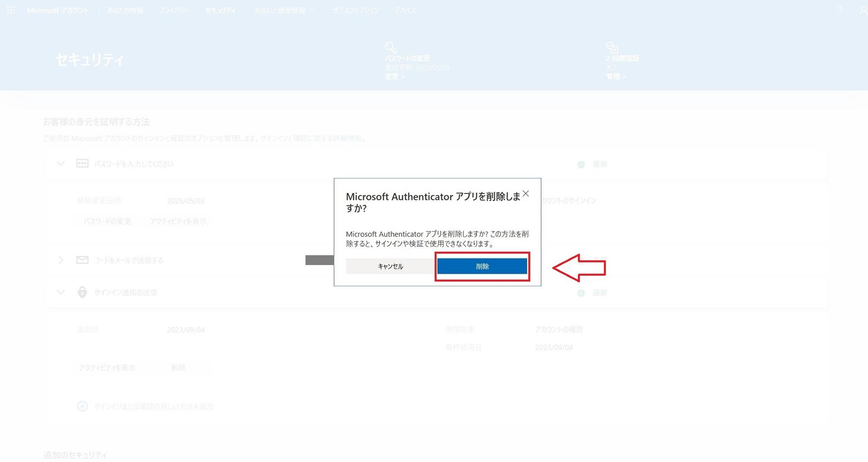868x462 pixels.
Task: Confirm removal with the 削除 button
Action: pos(481,266)
